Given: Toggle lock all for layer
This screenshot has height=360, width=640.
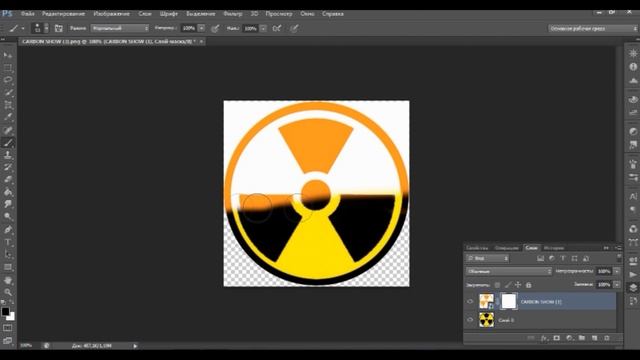Looking at the screenshot, I should [x=529, y=285].
